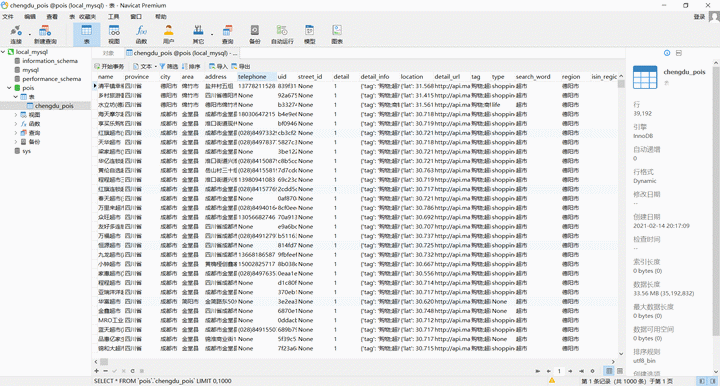Select the Table (表) toolbar icon
This screenshot has height=386, width=720.
coord(86,34)
